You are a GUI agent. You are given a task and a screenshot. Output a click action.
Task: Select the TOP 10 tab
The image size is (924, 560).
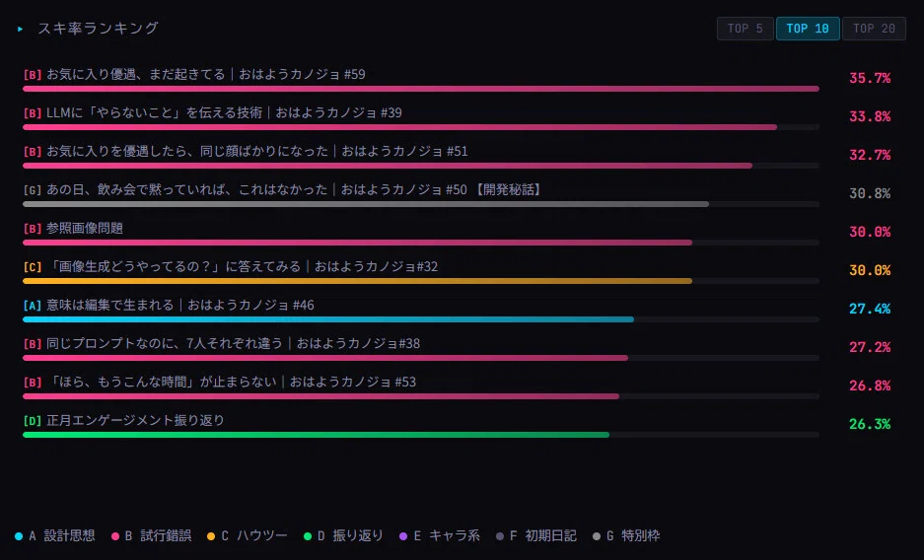(x=808, y=29)
